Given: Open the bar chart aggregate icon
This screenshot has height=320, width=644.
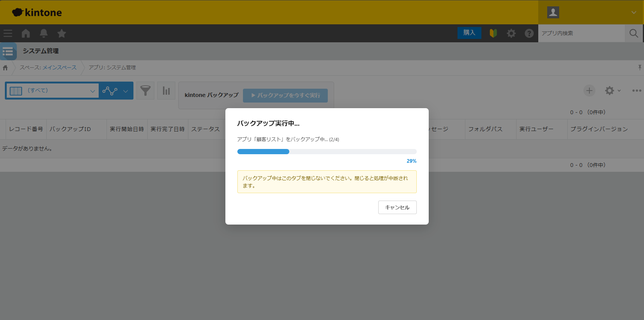Looking at the screenshot, I should click(x=166, y=91).
